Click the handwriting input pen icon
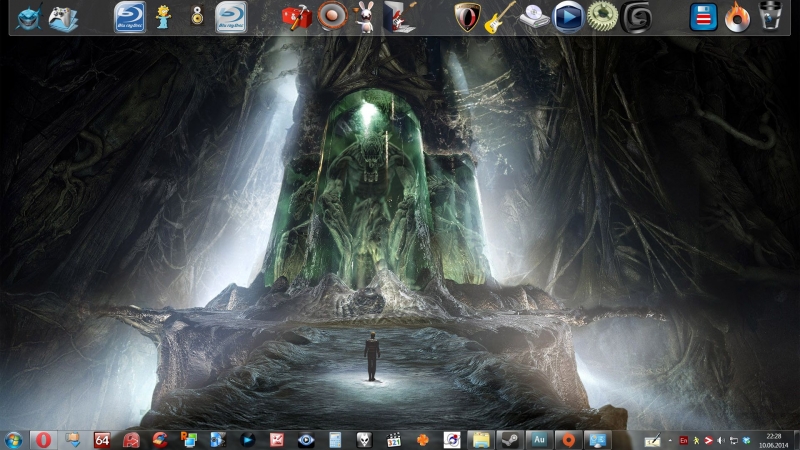The width and height of the screenshot is (800, 450). pos(652,440)
